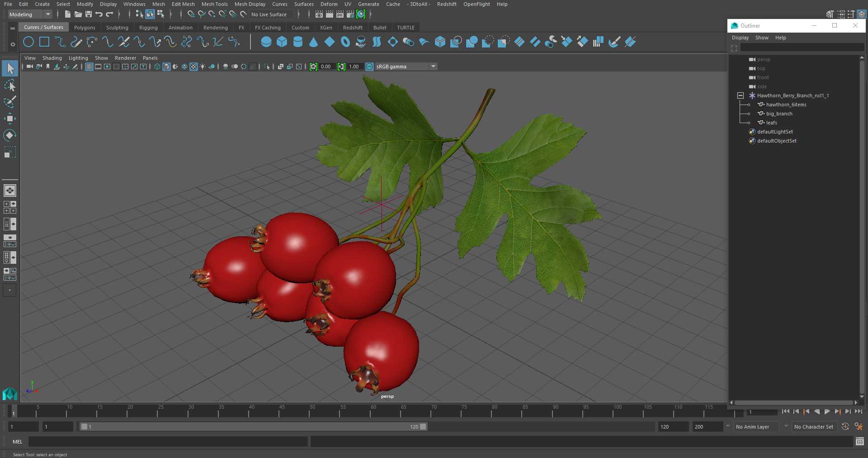The width and height of the screenshot is (868, 458).
Task: Click the Redo arrow icon
Action: click(x=109, y=14)
